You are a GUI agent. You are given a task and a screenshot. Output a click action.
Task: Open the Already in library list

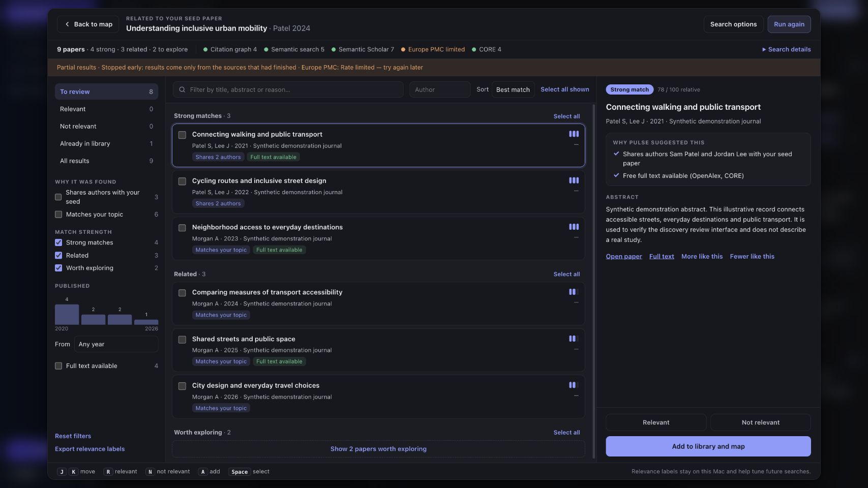106,144
